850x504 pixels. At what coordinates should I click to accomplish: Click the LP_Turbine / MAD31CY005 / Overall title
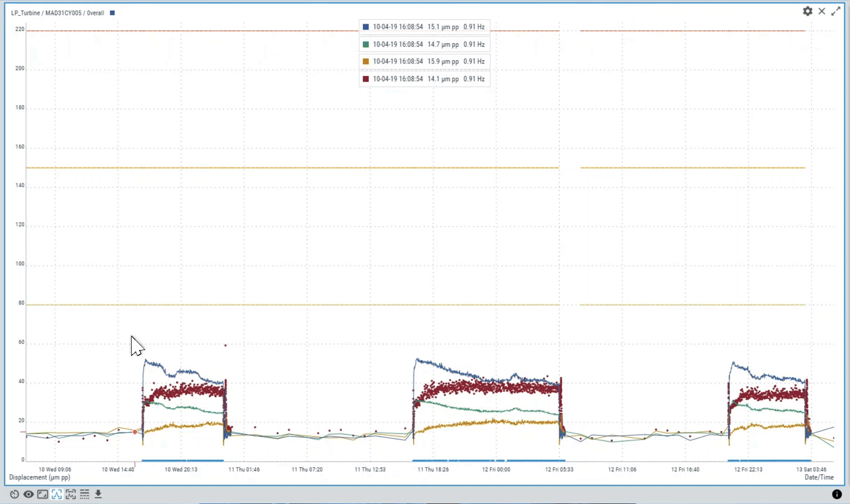pos(57,13)
